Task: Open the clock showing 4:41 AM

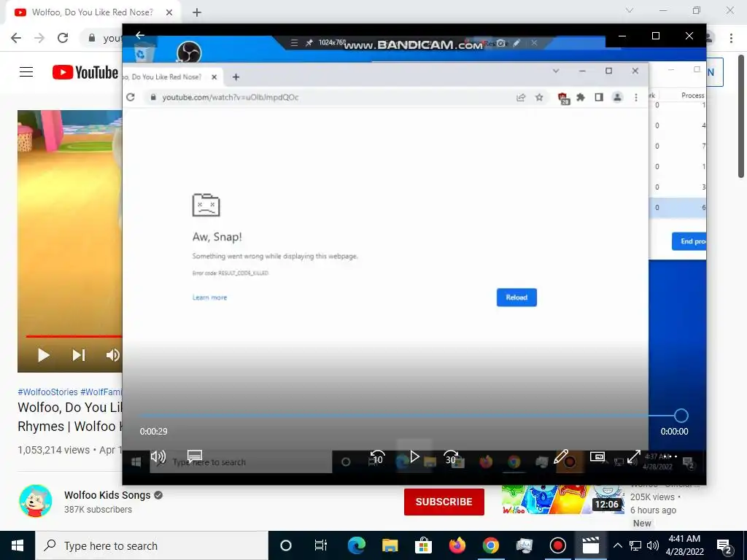Action: pos(684,545)
